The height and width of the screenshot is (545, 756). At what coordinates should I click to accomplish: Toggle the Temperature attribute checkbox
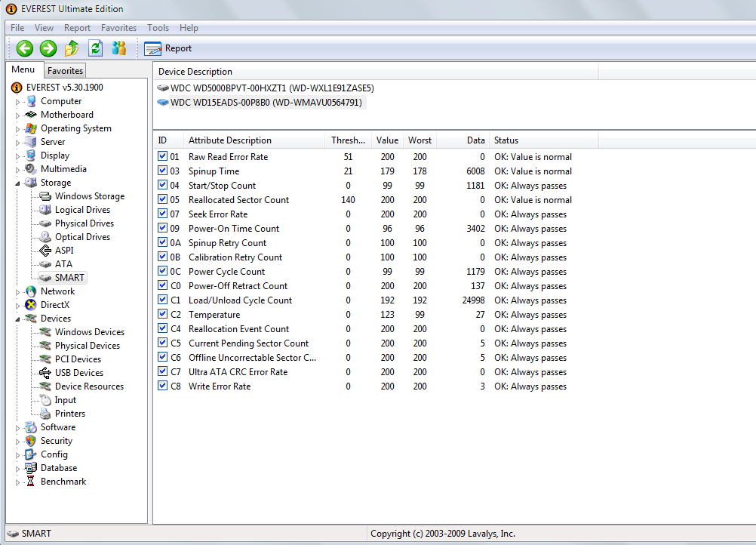(163, 315)
